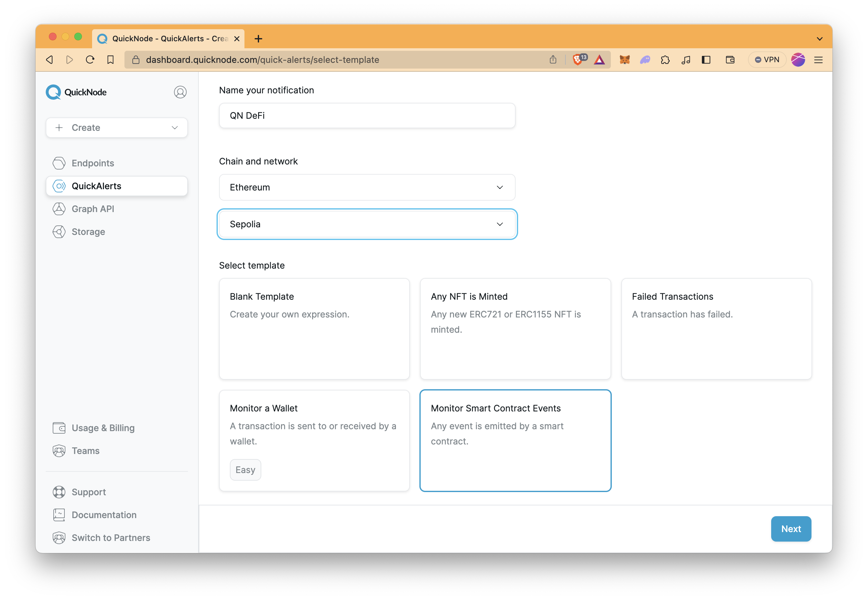
Task: Click the QuickNode logo
Action: click(76, 92)
